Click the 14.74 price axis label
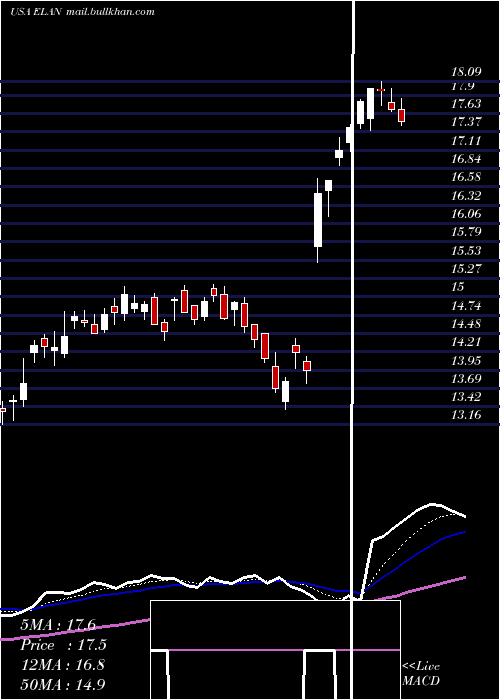Viewport: 500px width, 700px height. (x=466, y=306)
